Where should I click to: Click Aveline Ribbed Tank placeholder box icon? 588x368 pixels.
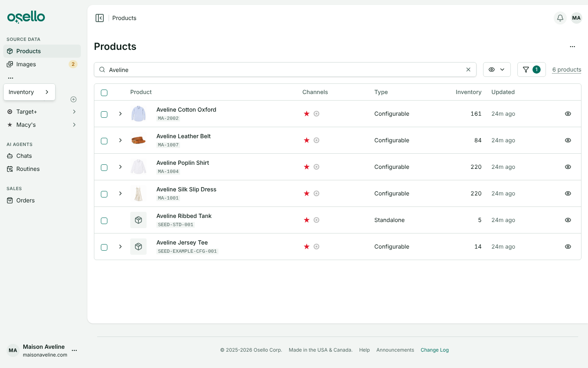[138, 220]
